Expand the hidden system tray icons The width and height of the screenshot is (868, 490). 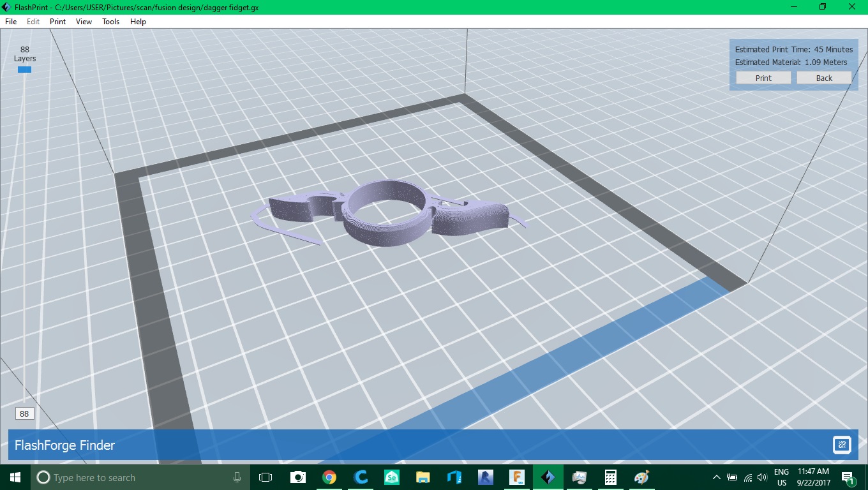click(x=716, y=477)
